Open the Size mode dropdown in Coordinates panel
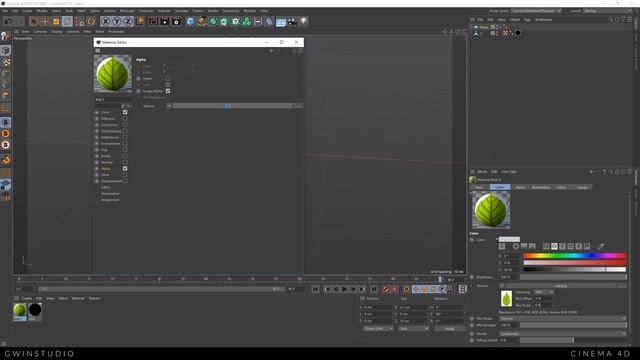Image resolution: width=640 pixels, height=360 pixels. coord(414,329)
